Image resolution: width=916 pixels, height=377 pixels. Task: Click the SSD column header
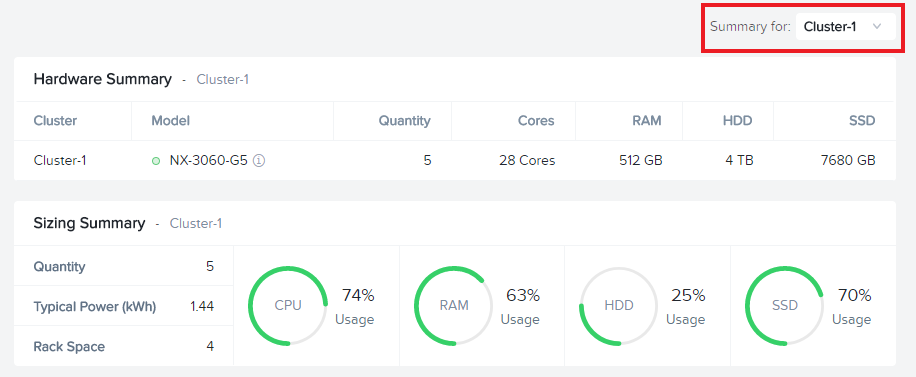pos(862,121)
